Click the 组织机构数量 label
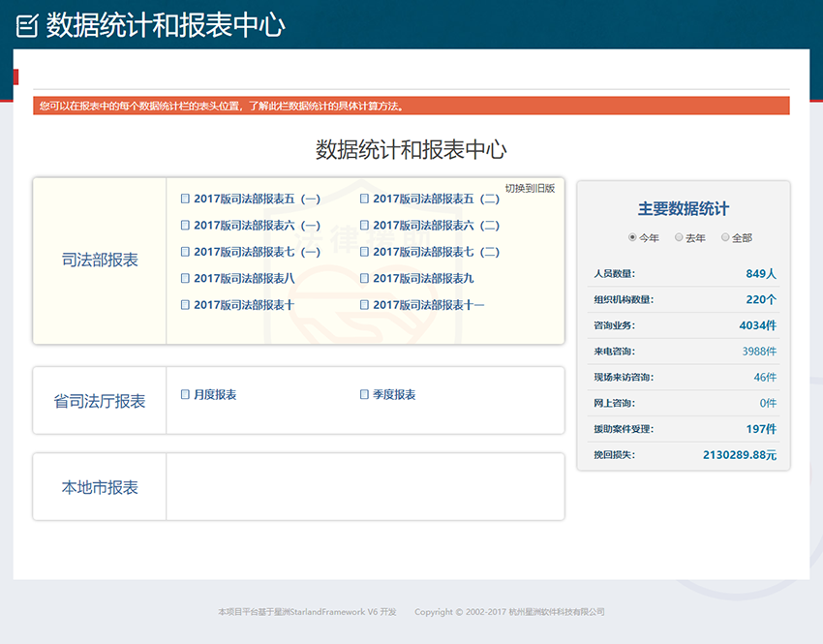 click(624, 299)
